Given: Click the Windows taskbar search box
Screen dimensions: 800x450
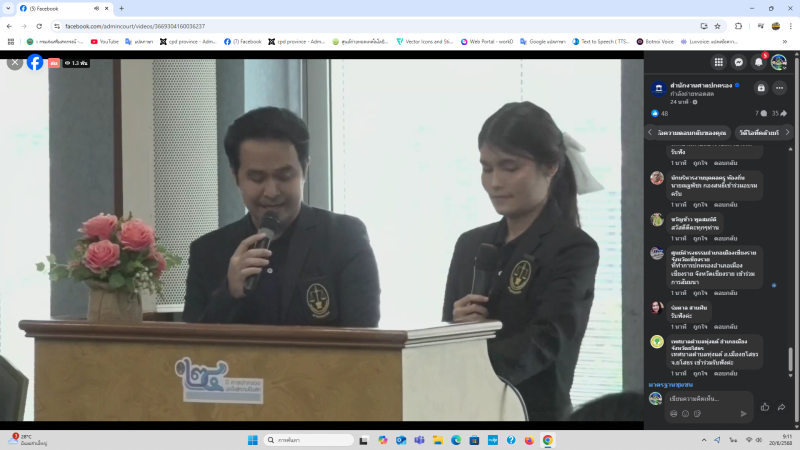Looking at the screenshot, I should point(309,440).
